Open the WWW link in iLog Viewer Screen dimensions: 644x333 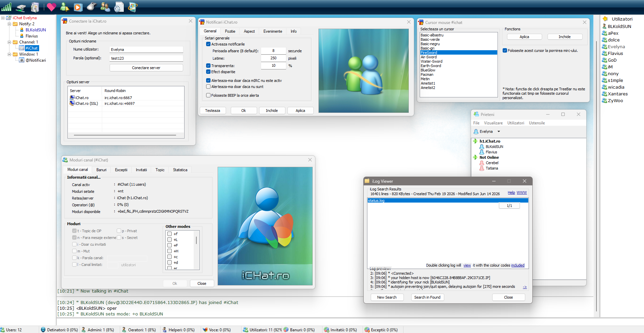[x=522, y=193]
